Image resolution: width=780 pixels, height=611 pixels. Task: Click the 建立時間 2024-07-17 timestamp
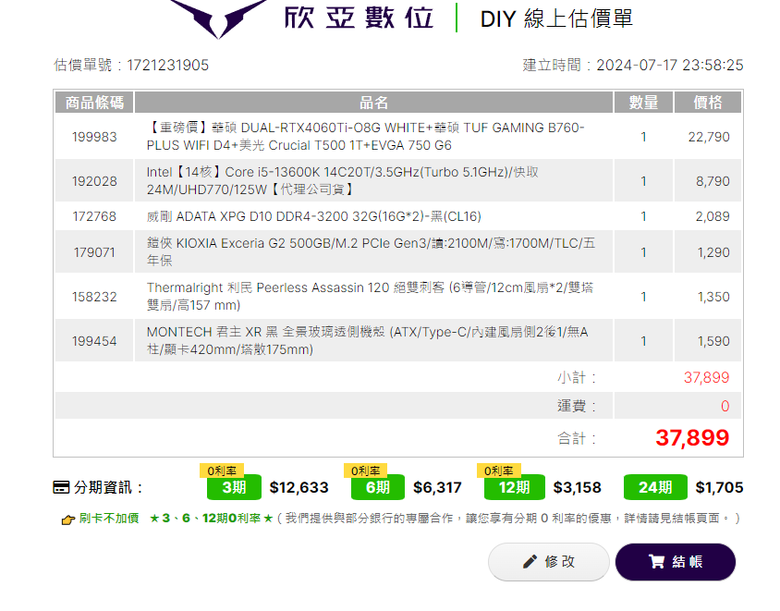coord(633,65)
